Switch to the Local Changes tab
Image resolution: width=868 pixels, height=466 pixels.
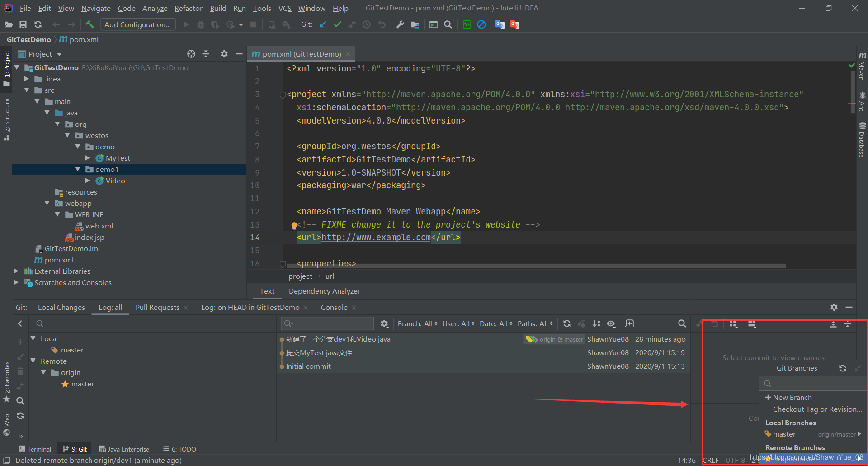pos(61,307)
